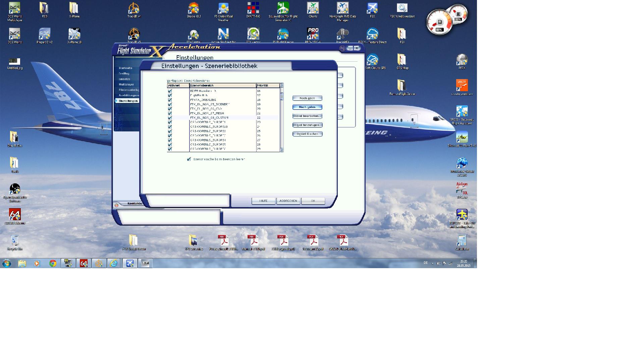Open Internet Explorer from the taskbar
This screenshot has width=644, height=362.
114,263
